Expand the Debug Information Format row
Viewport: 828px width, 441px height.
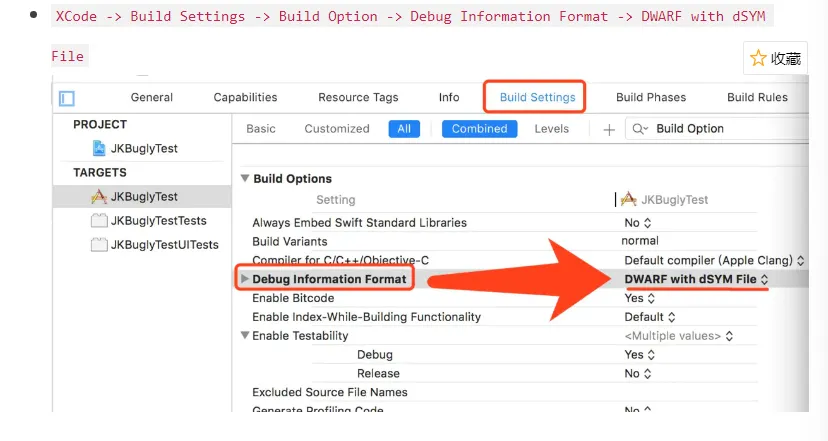(244, 278)
